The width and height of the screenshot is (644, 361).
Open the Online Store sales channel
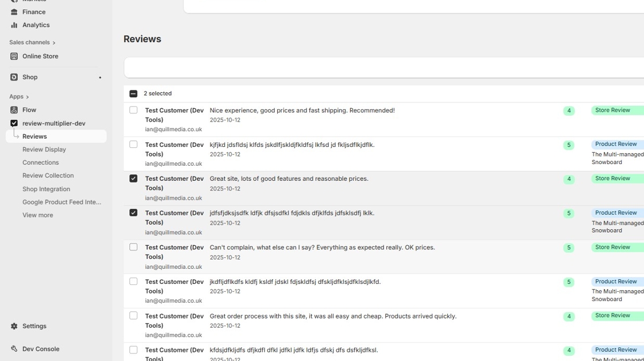pos(39,56)
